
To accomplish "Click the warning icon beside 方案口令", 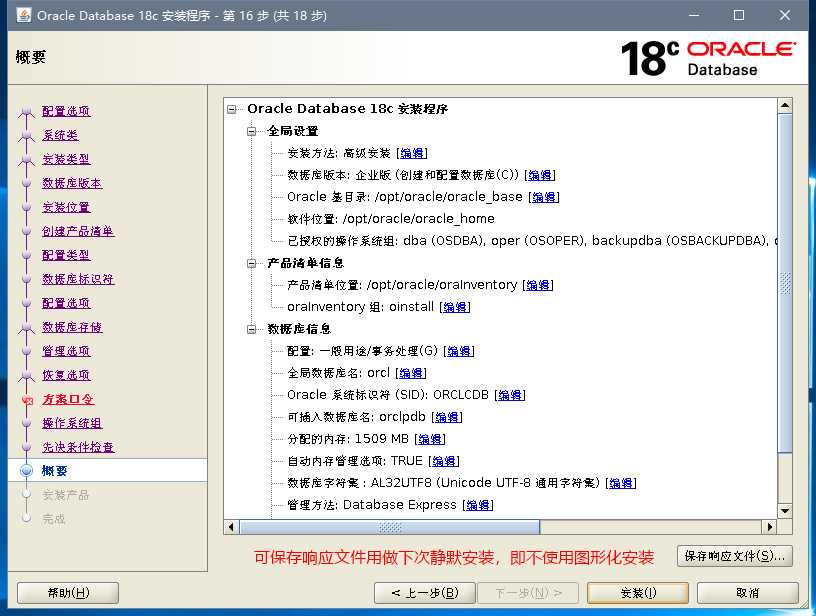I will (x=27, y=400).
